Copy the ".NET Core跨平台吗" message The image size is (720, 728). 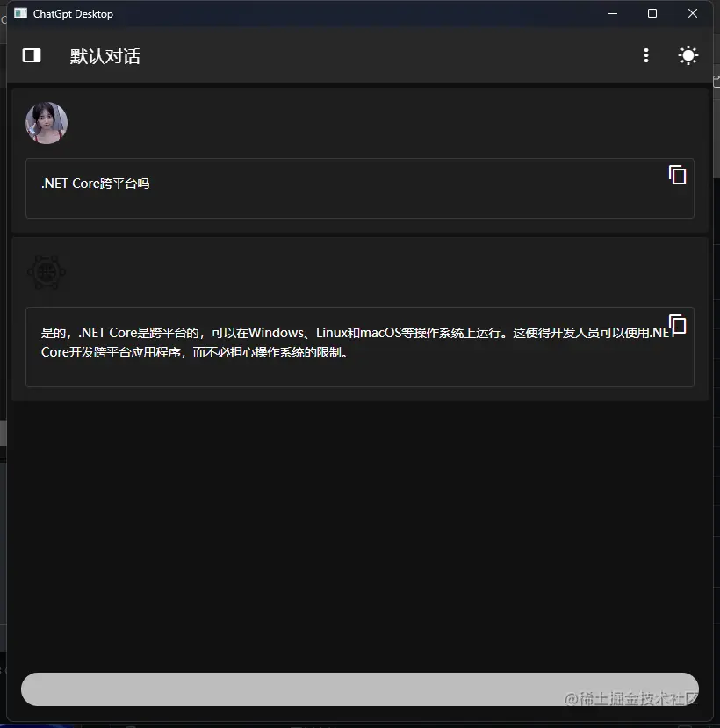677,175
